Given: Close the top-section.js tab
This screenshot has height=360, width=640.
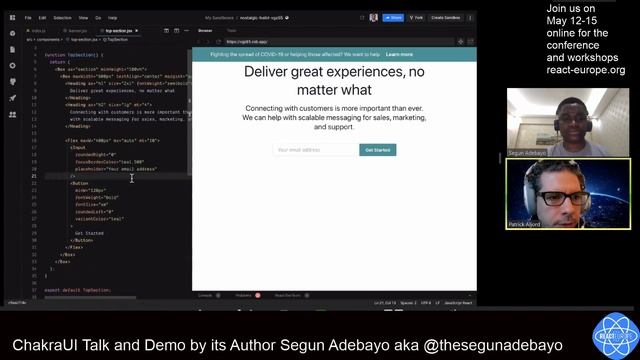Looking at the screenshot, I should coord(136,31).
